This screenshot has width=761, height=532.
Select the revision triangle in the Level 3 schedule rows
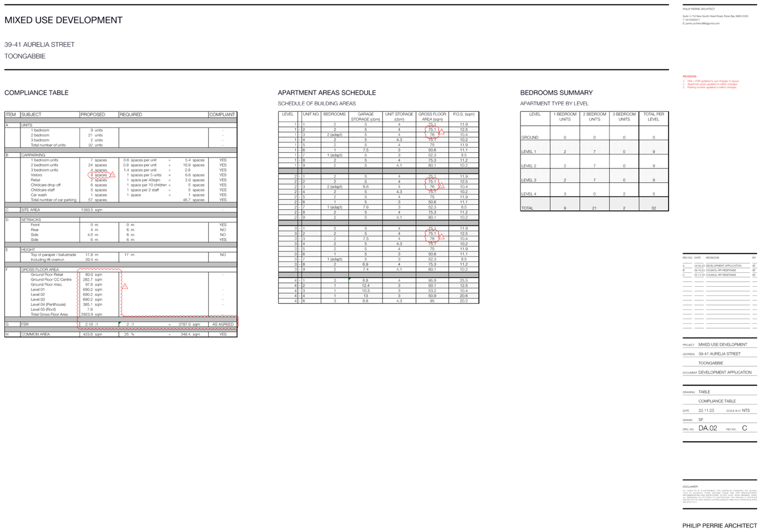[442, 237]
